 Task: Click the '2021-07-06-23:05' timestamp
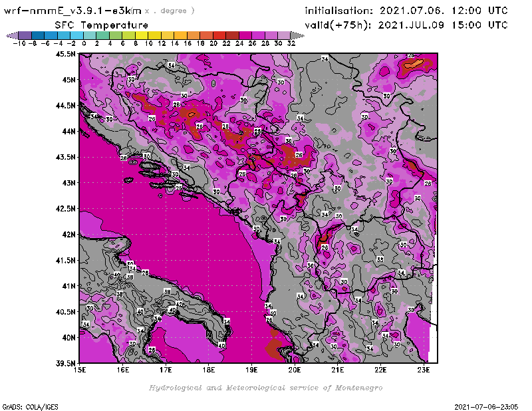pyautogui.click(x=486, y=407)
